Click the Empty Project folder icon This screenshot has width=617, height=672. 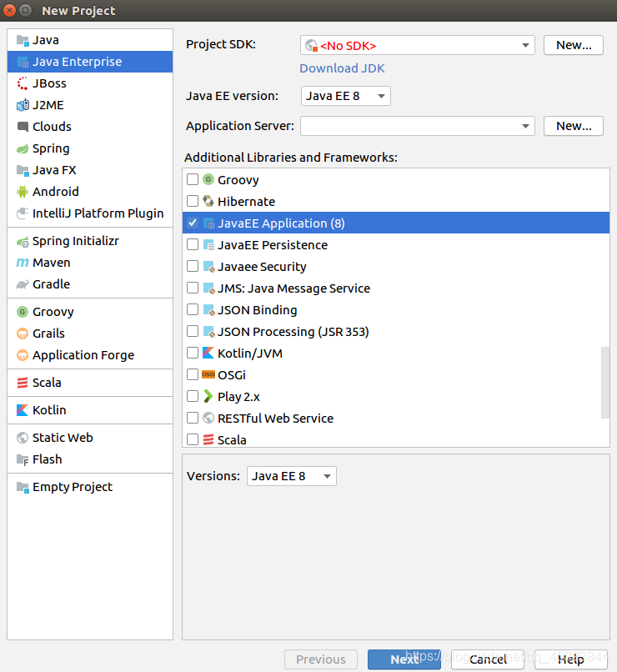pyautogui.click(x=23, y=487)
